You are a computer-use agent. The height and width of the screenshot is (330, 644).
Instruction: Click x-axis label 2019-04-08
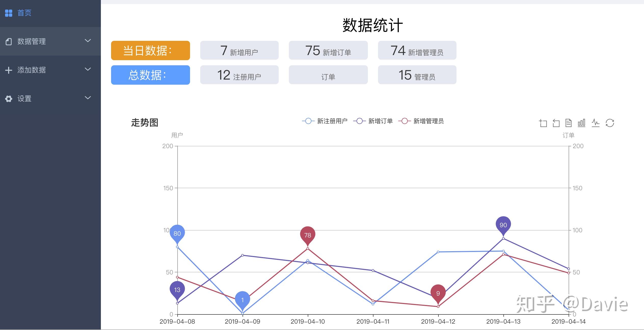[x=177, y=322]
